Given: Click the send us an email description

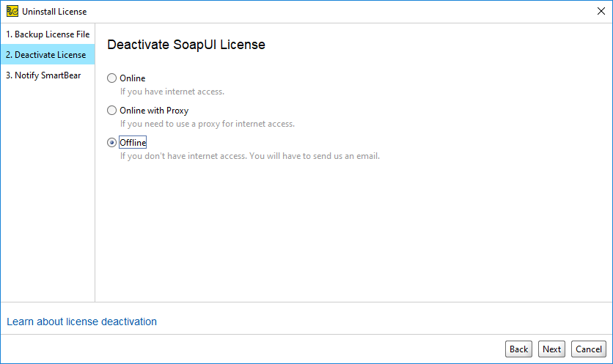Looking at the screenshot, I should (250, 156).
